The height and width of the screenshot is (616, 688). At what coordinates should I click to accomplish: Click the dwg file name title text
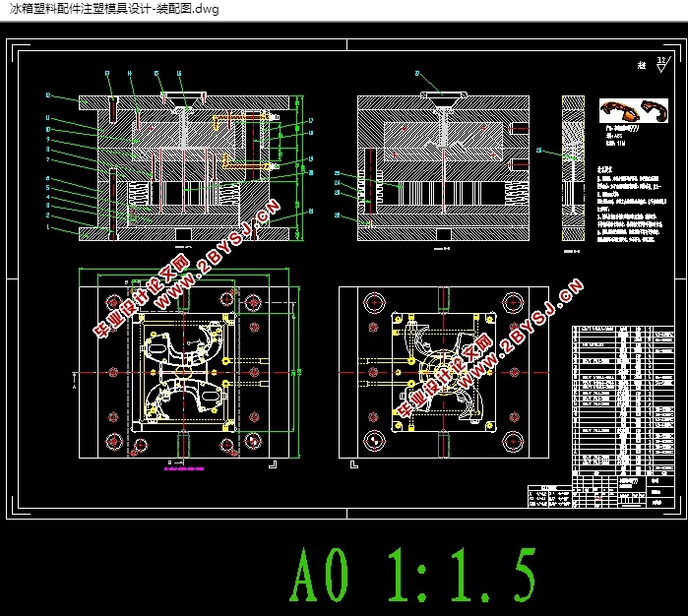click(x=114, y=9)
